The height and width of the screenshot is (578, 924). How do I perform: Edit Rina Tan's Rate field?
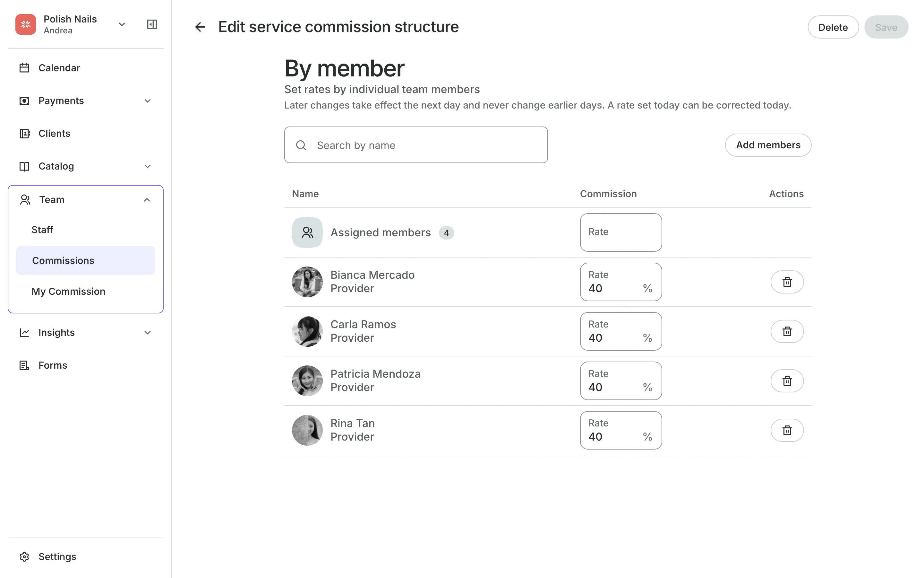tap(621, 430)
